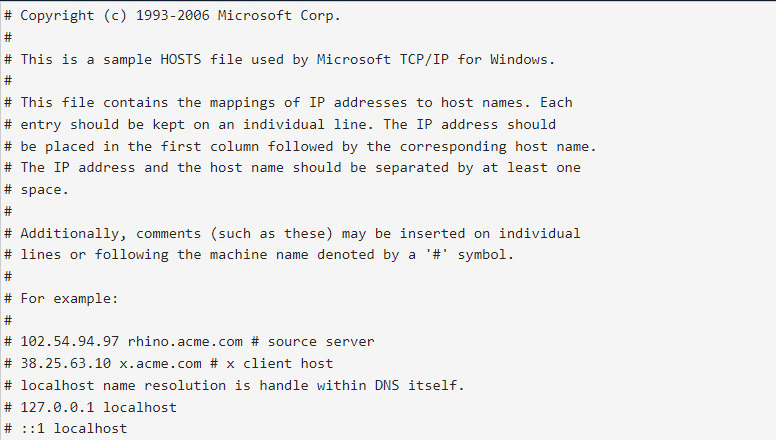Screen dimensions: 776x440
Task: Click the word "HOSTS" in sample line
Action: coord(181,59)
